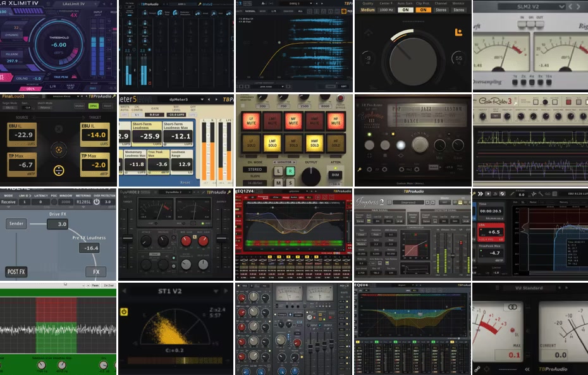Select the DANCE style in Euphonia
Viewport: 588px width, 375px height.
[411, 121]
